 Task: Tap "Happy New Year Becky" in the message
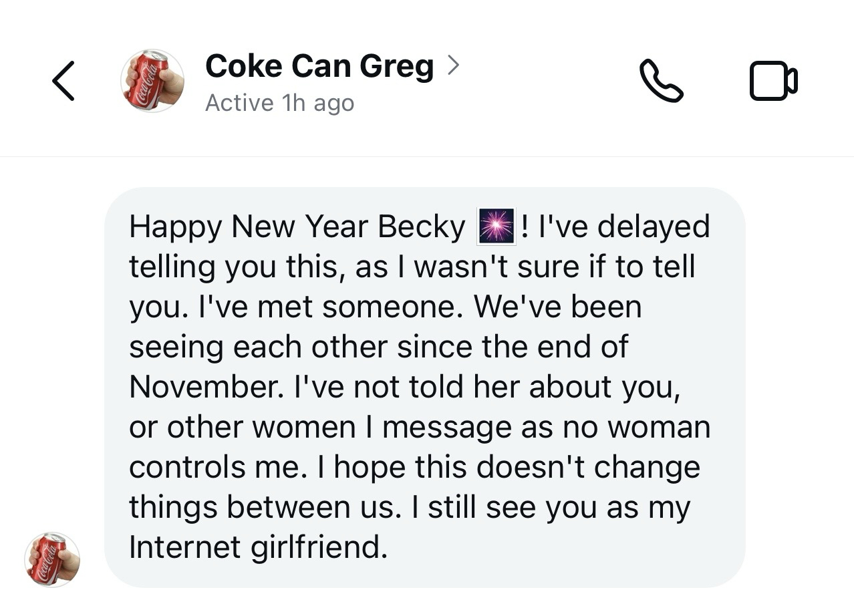point(296,227)
